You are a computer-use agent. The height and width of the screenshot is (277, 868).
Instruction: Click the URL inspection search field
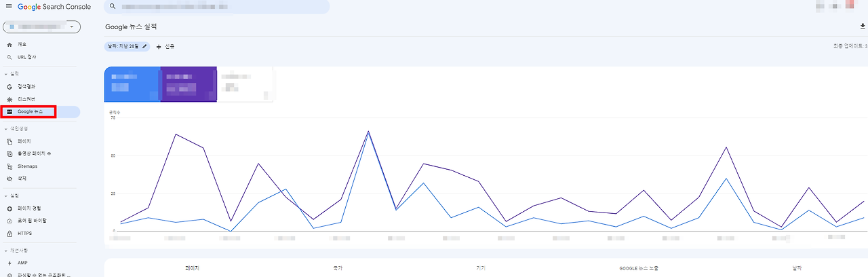217,7
